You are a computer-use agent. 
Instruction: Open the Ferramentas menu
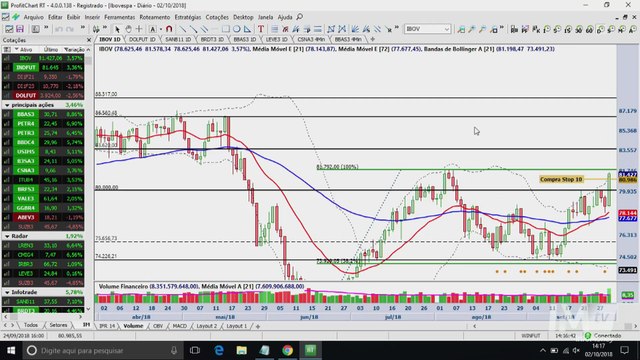pos(120,17)
